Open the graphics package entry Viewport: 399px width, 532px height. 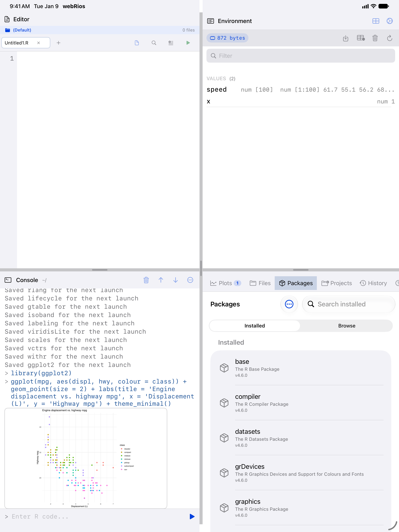(301, 508)
